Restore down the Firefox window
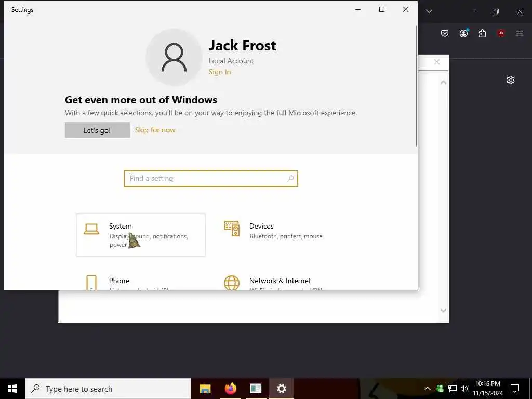The height and width of the screenshot is (399, 532). tap(496, 11)
